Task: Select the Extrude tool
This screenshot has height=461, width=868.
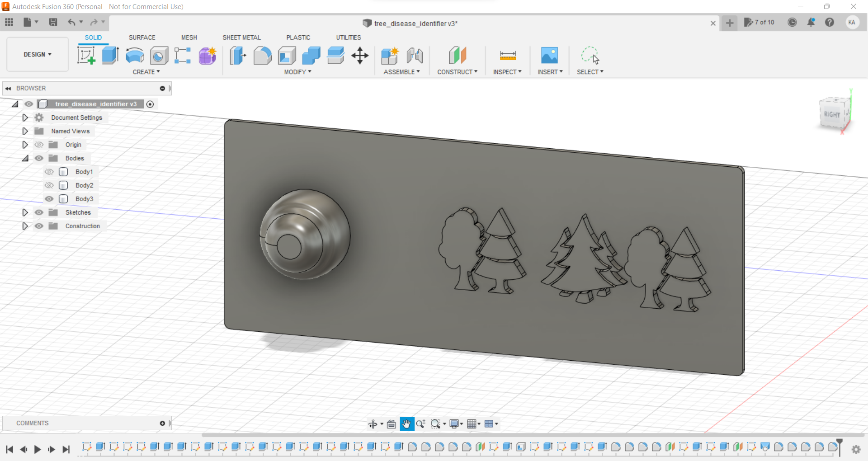Action: (x=110, y=56)
